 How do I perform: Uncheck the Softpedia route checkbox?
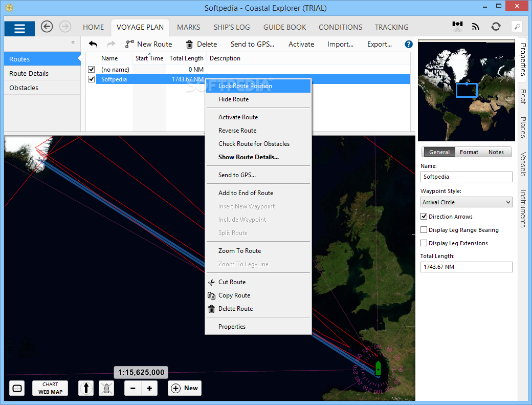click(x=91, y=79)
